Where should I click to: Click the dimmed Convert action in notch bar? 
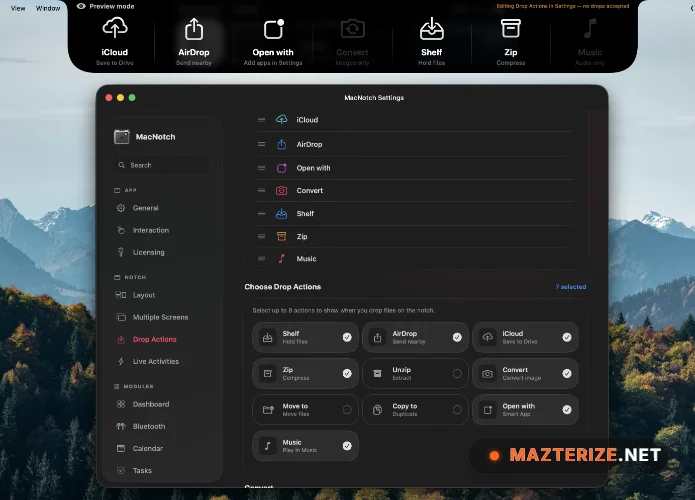click(x=352, y=42)
